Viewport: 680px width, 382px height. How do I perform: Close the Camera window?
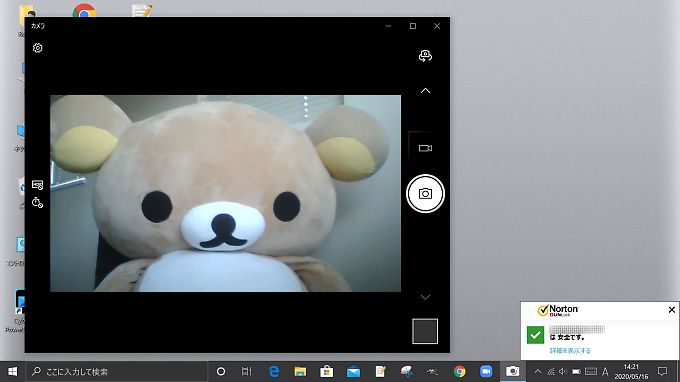(437, 26)
